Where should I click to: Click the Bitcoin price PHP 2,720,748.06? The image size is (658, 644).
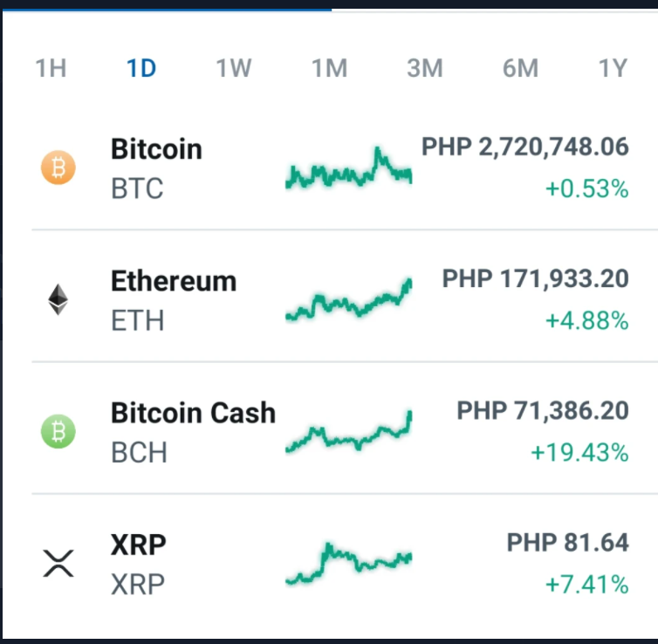[x=525, y=147]
